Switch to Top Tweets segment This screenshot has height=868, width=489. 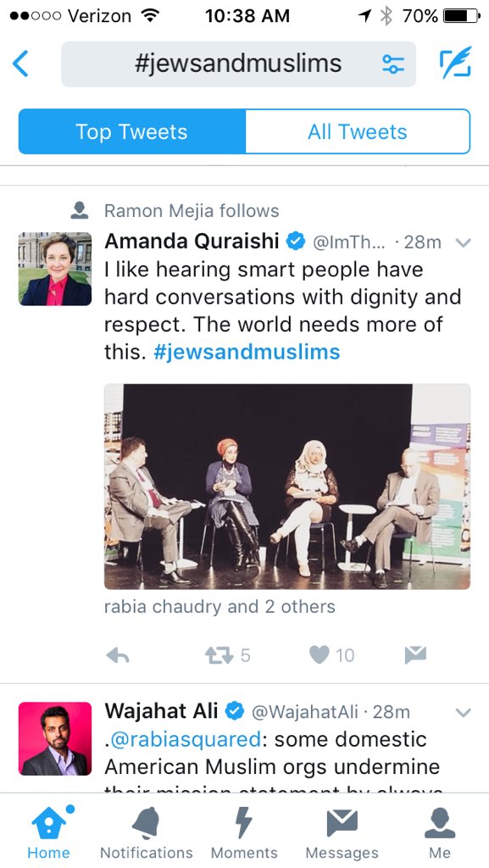(x=131, y=131)
